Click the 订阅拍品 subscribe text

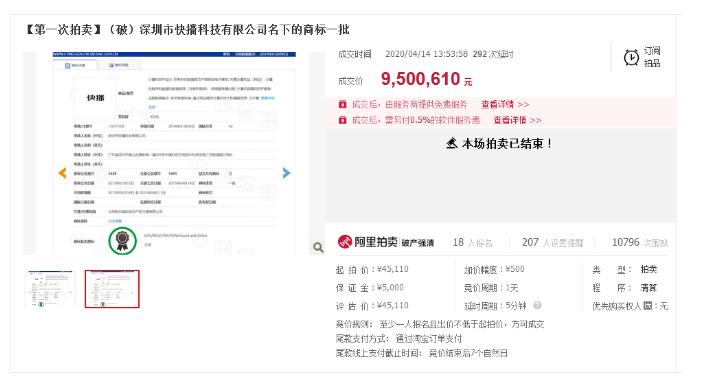(x=652, y=57)
